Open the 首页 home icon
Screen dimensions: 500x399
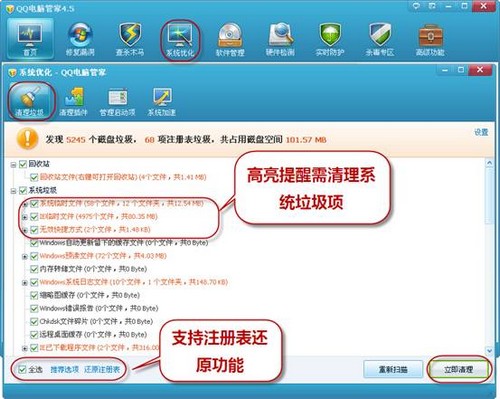pos(30,38)
